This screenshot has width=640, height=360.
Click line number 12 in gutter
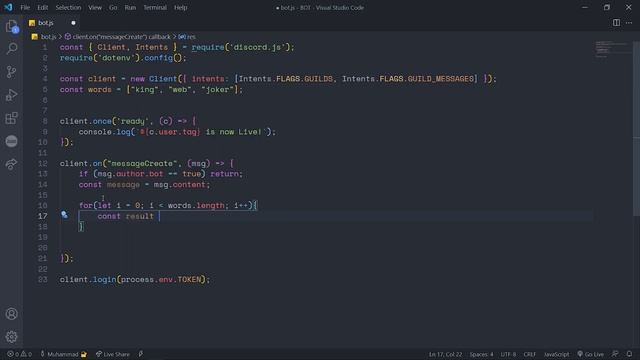click(x=43, y=163)
